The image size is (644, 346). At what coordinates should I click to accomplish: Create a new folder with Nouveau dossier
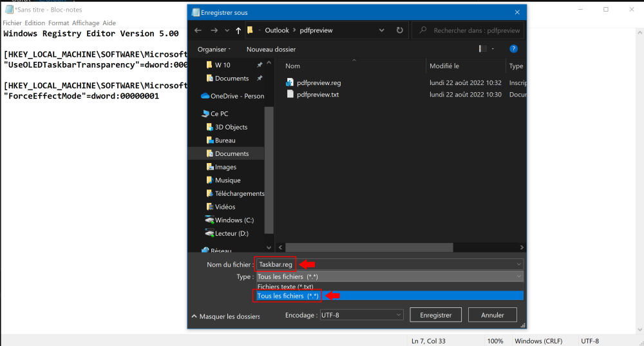[271, 50]
